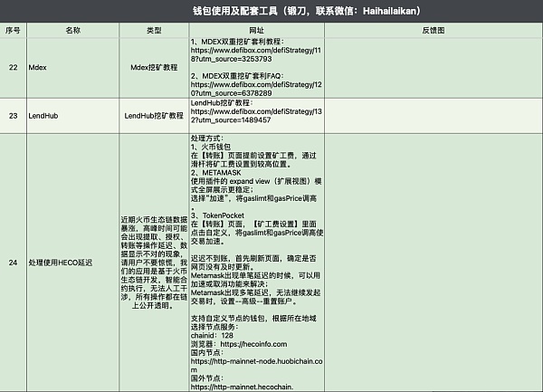Click the 设置--高级--重置账户 text

(258, 301)
